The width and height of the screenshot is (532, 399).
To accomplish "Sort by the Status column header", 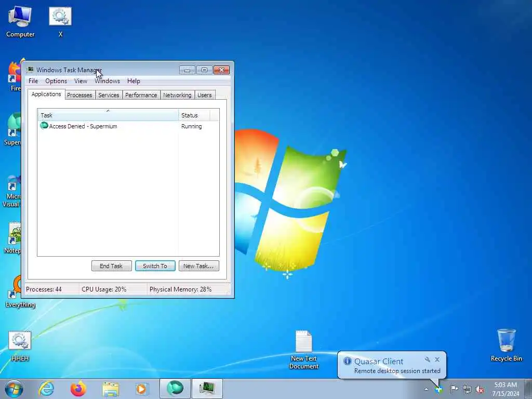I will [x=194, y=115].
